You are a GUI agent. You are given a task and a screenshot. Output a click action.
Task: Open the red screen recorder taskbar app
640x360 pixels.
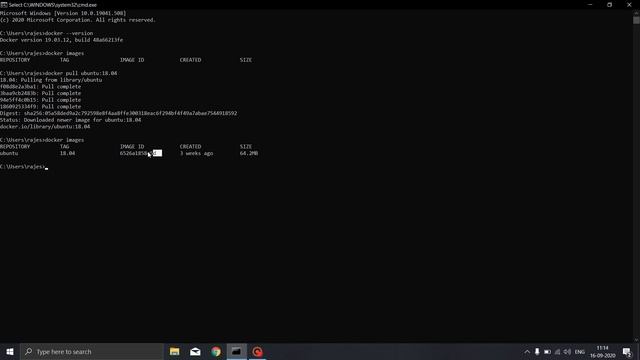coord(257,351)
